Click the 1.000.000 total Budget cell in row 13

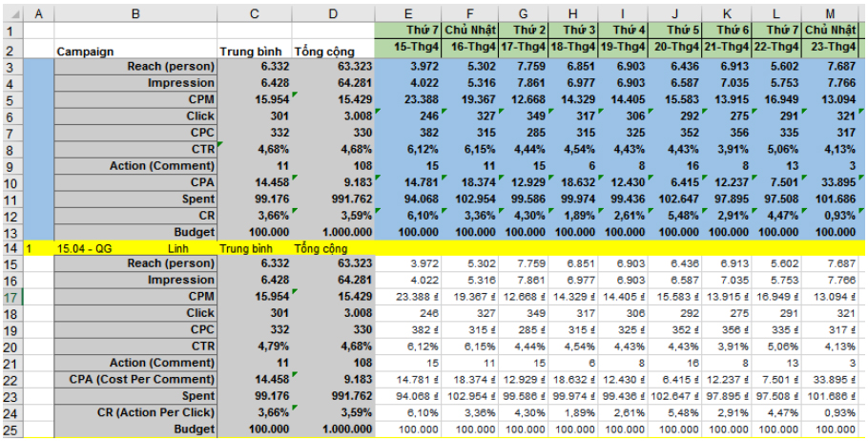[x=332, y=232]
